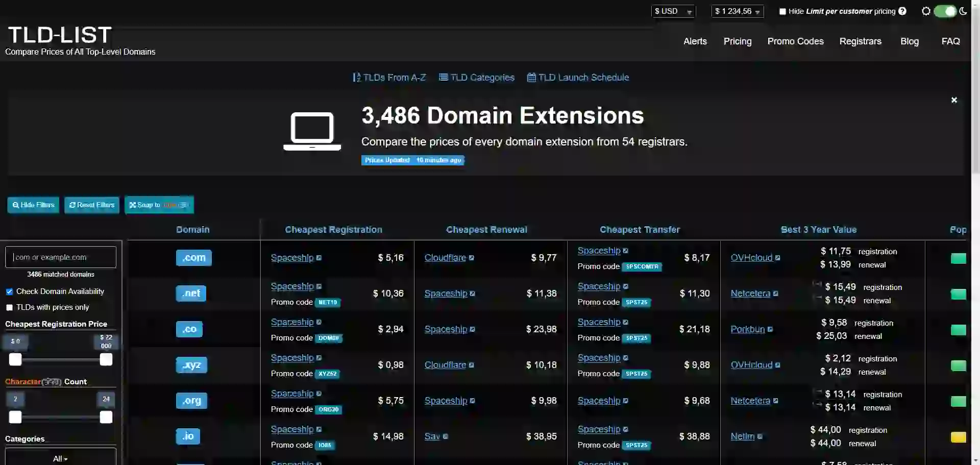
Task: Open the number format dropdown
Action: (738, 11)
